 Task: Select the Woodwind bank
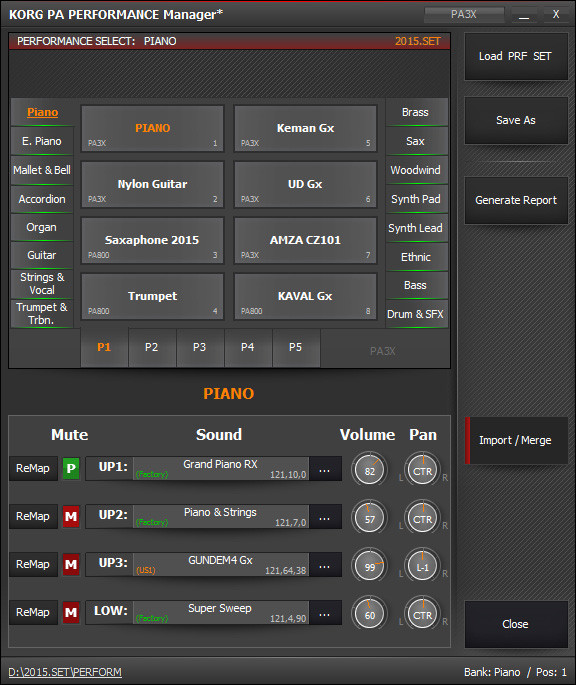tap(416, 170)
